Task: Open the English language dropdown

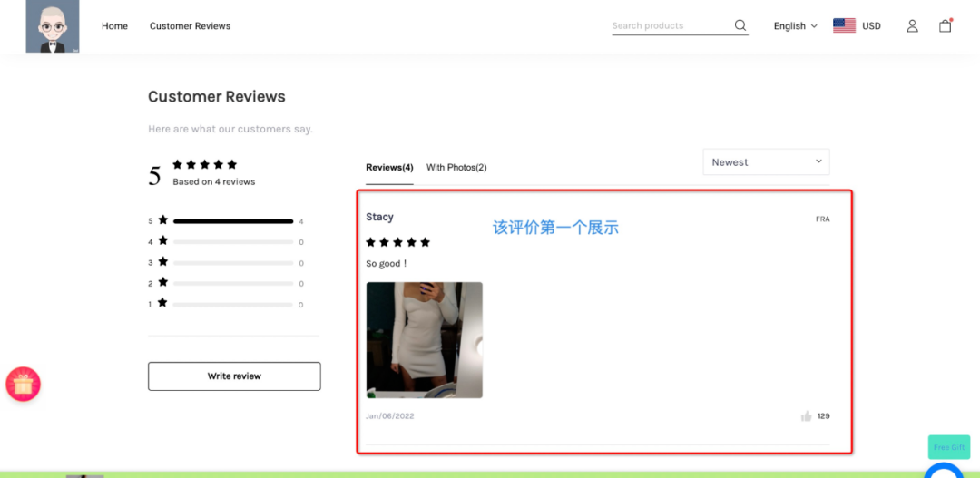Action: [x=795, y=26]
